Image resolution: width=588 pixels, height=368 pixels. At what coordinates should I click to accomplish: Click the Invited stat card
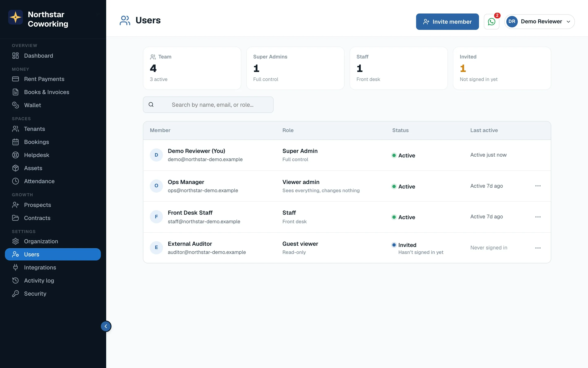(x=502, y=68)
